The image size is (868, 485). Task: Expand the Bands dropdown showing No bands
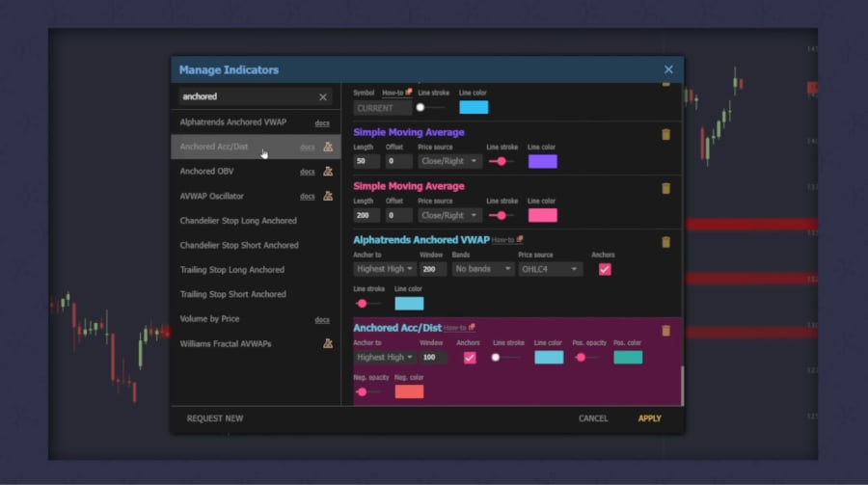pos(483,269)
